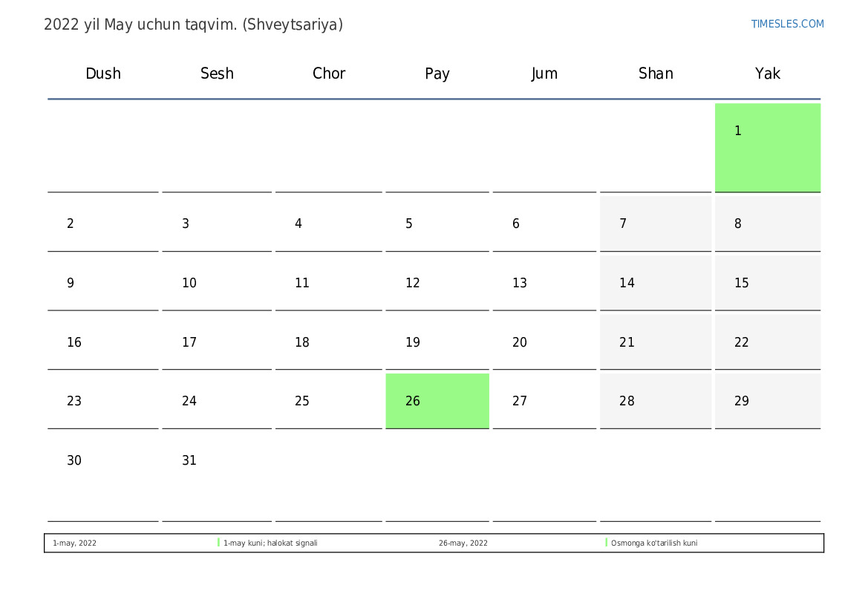Viewport: 868px width, 614px height.
Task: Click the Yak weekday header
Action: (767, 74)
